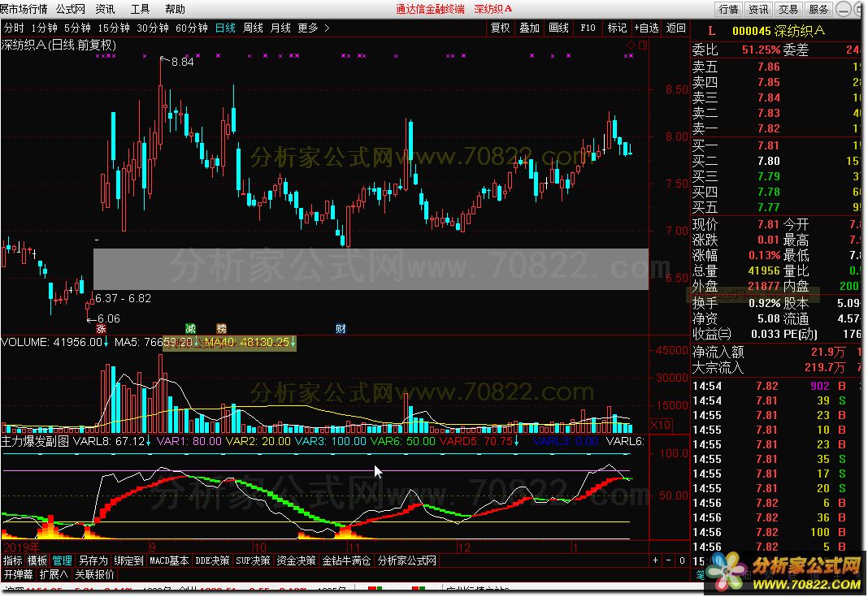868x597 pixels.
Task: Select the 月线 monthly period tab
Action: pyautogui.click(x=280, y=28)
